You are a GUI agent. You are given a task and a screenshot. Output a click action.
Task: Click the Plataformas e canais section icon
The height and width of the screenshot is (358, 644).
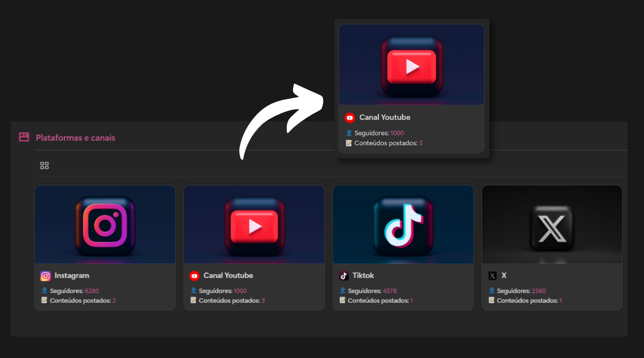(x=24, y=137)
